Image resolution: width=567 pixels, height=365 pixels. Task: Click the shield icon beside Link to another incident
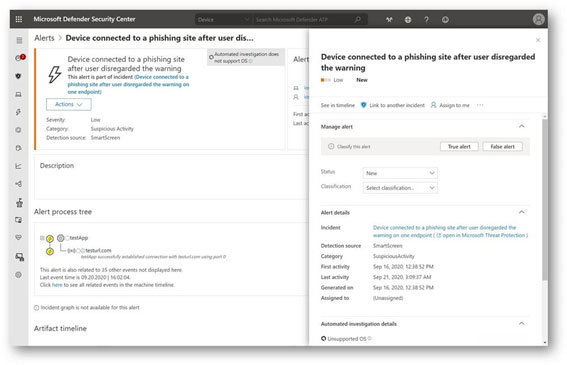pos(363,105)
